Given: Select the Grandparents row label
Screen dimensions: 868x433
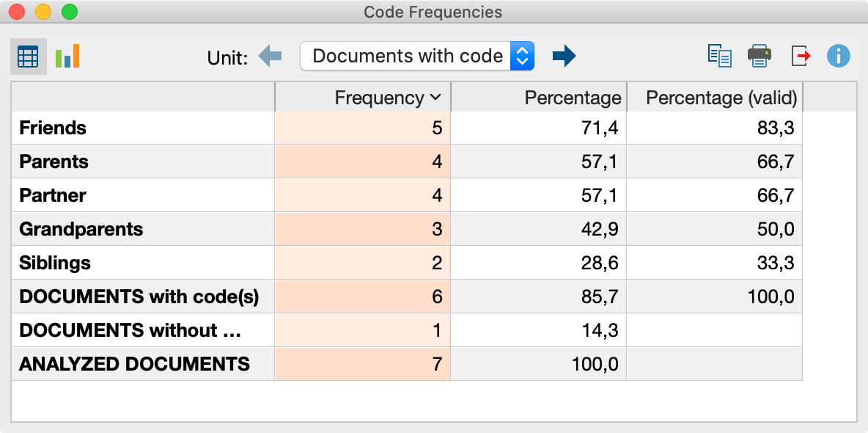Looking at the screenshot, I should (81, 229).
